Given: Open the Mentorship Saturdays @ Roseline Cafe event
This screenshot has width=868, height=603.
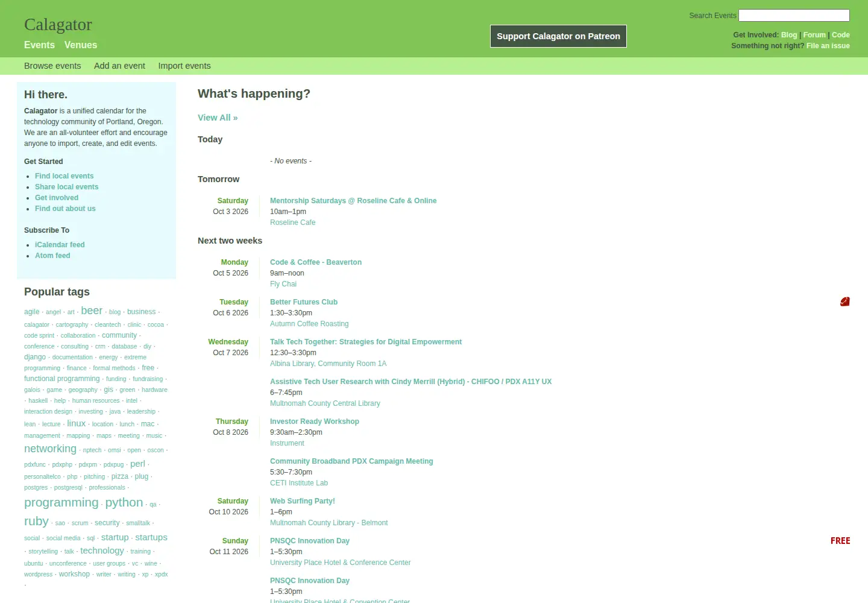Looking at the screenshot, I should 353,201.
